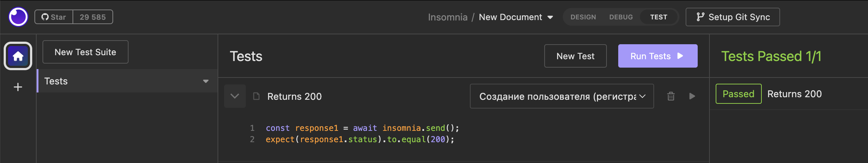The height and width of the screenshot is (163, 868).
Task: Click the Setup Git Sync button
Action: pos(732,17)
